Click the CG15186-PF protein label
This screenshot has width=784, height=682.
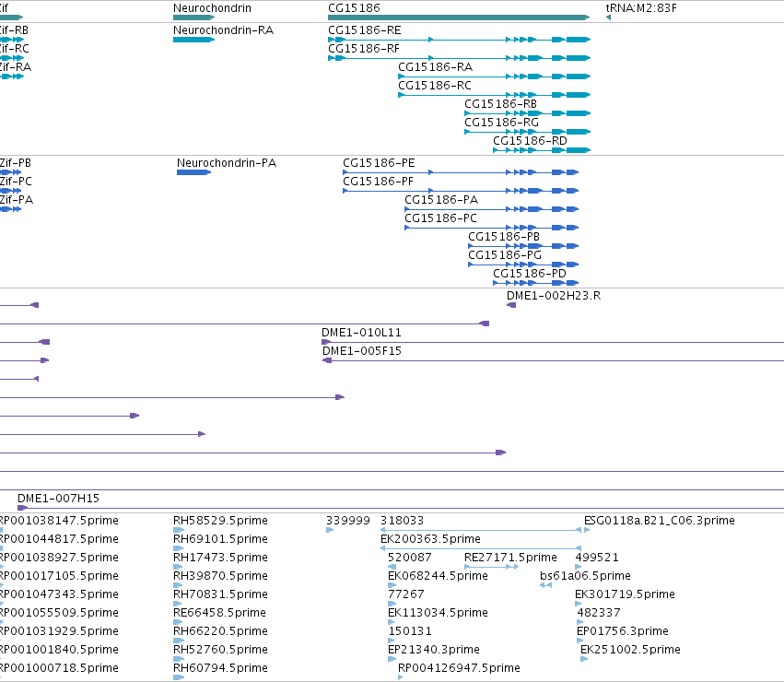pyautogui.click(x=378, y=182)
